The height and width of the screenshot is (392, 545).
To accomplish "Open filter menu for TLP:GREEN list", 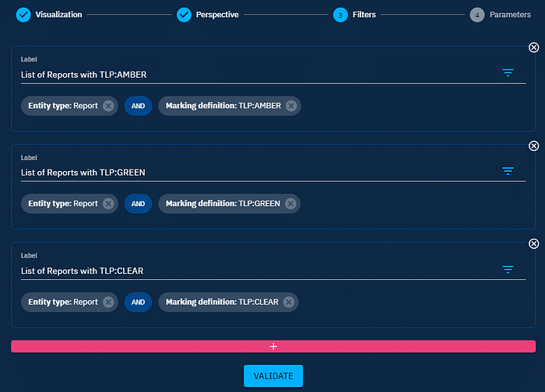I will [x=508, y=170].
